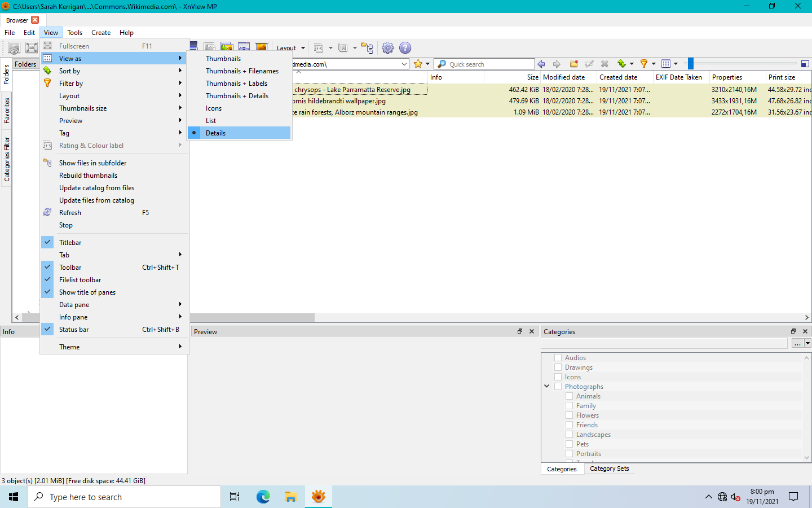Click the filter funnel icon in filelist toolbar

(644, 64)
